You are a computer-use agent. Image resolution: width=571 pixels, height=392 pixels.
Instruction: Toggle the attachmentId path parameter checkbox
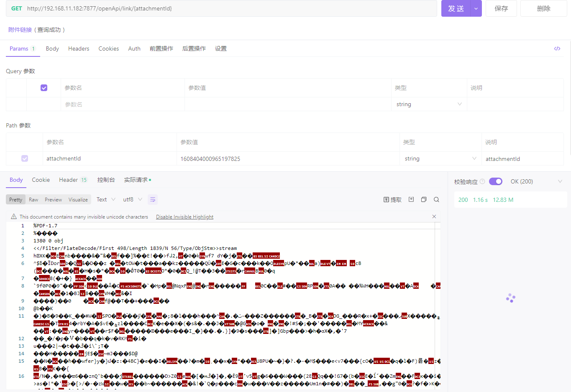25,158
